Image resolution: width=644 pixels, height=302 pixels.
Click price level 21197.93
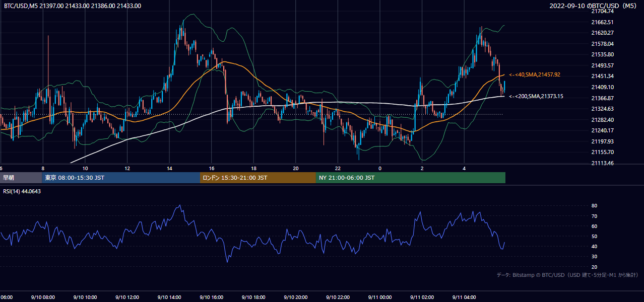coord(602,141)
